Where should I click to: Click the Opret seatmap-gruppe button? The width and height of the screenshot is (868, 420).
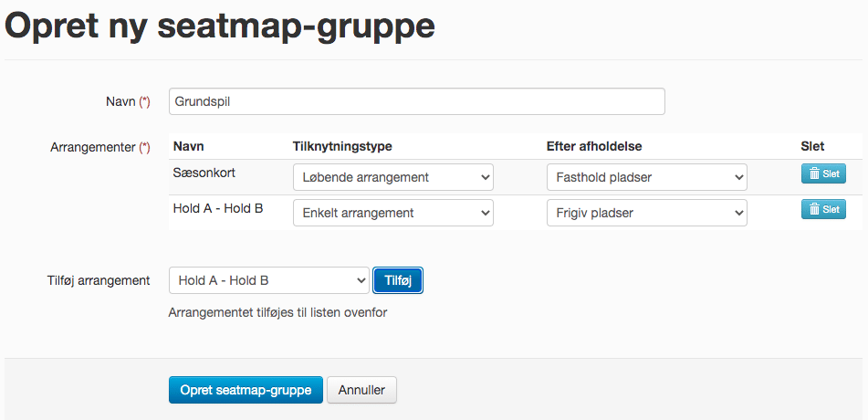tap(246, 390)
